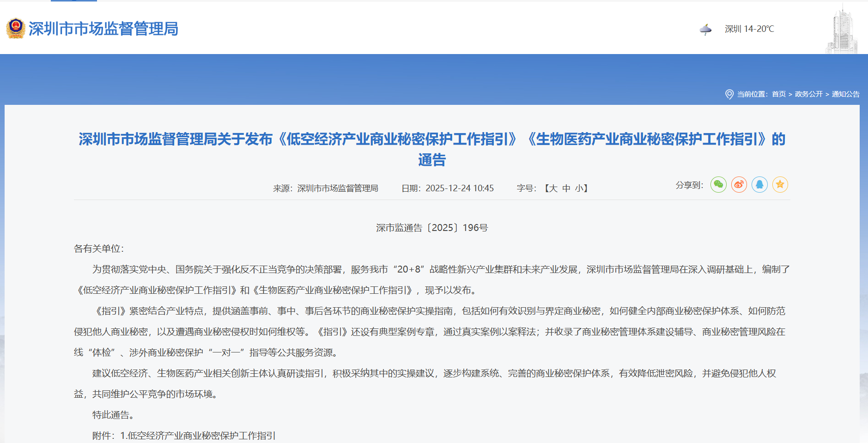Open 政务公开 breadcrumb section
The height and width of the screenshot is (443, 868).
pyautogui.click(x=808, y=94)
